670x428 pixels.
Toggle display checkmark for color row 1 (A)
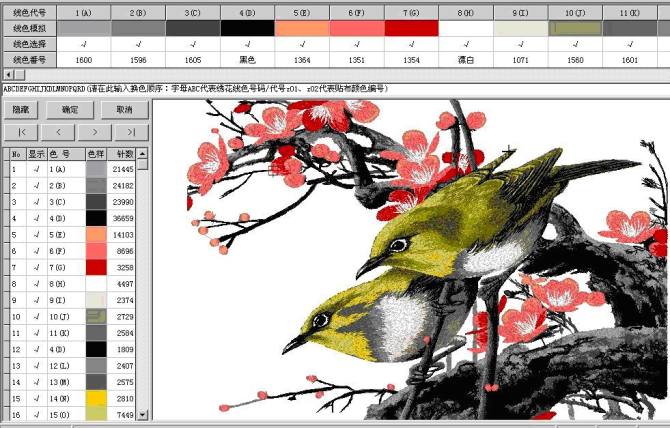(35, 170)
